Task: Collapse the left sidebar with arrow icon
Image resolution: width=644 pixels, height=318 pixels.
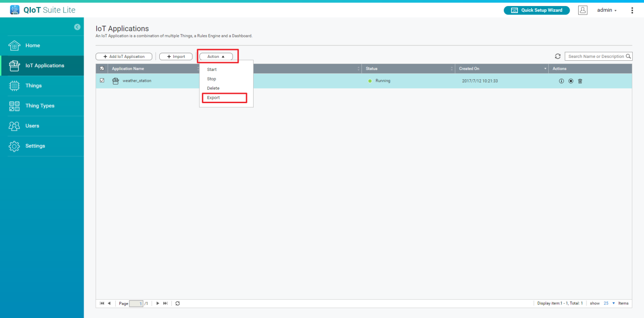Action: coord(77,27)
